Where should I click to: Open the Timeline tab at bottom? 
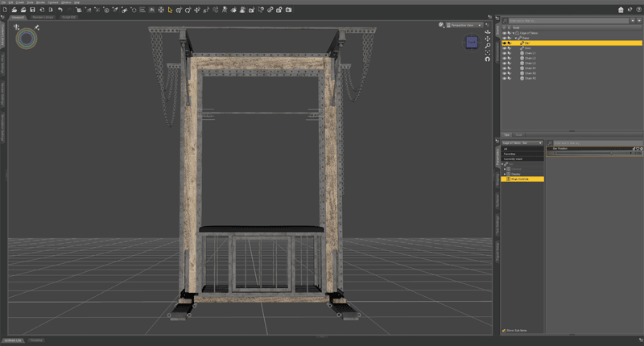pos(36,340)
